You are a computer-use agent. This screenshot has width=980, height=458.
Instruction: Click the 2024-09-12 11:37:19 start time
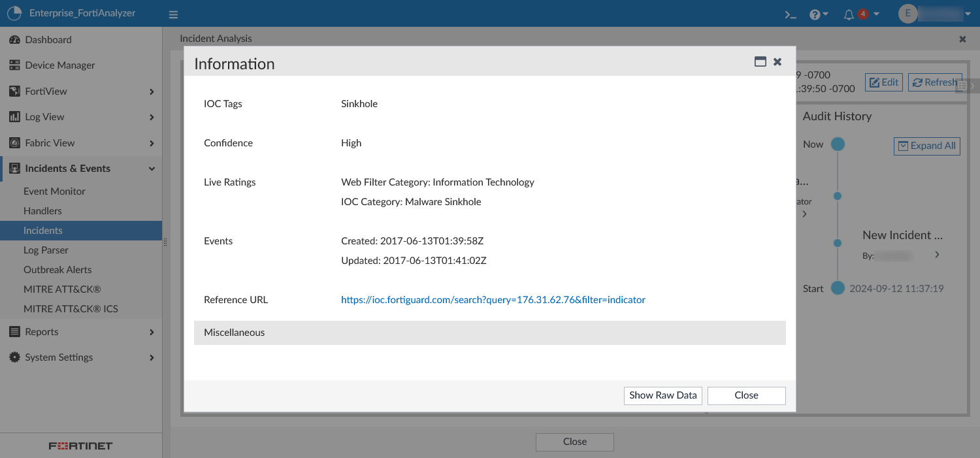click(896, 288)
